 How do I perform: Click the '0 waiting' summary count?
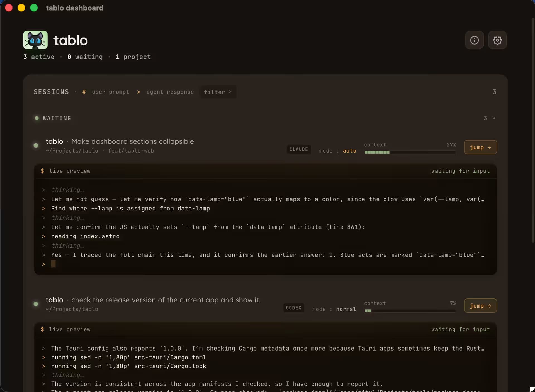85,57
